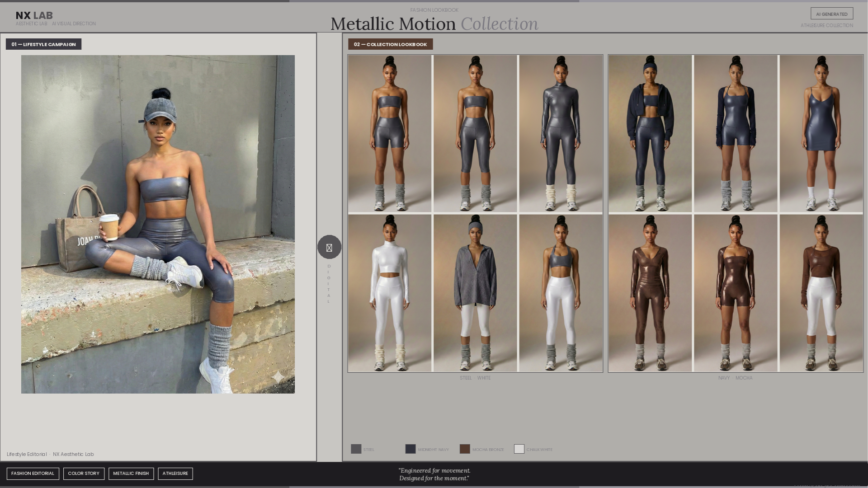Open the brown long-sleeve jumpsuit thumbnail
The height and width of the screenshot is (488, 868).
click(650, 293)
